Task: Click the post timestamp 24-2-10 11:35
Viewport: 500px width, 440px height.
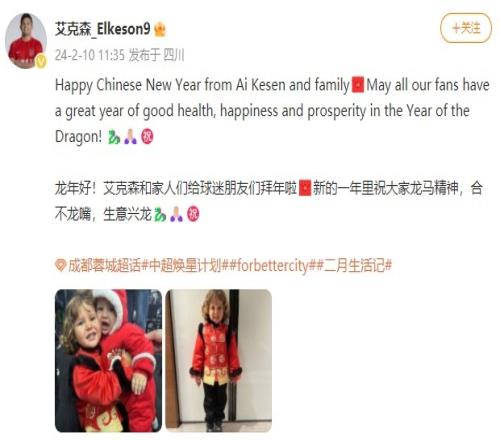Action: tap(90, 55)
